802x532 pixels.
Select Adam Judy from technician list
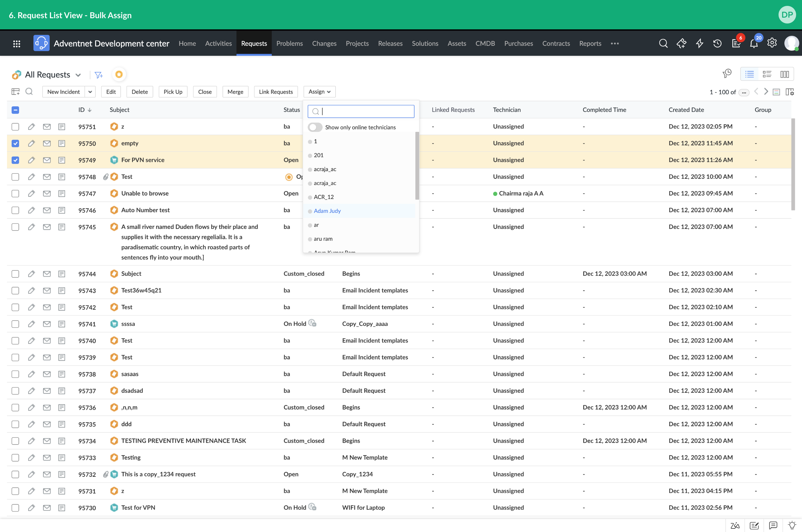tap(327, 211)
